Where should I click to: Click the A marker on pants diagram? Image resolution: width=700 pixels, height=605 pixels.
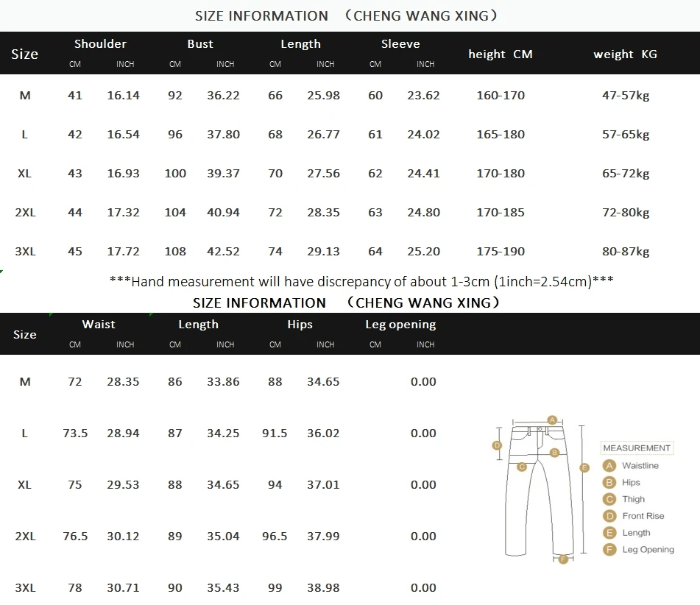click(552, 420)
